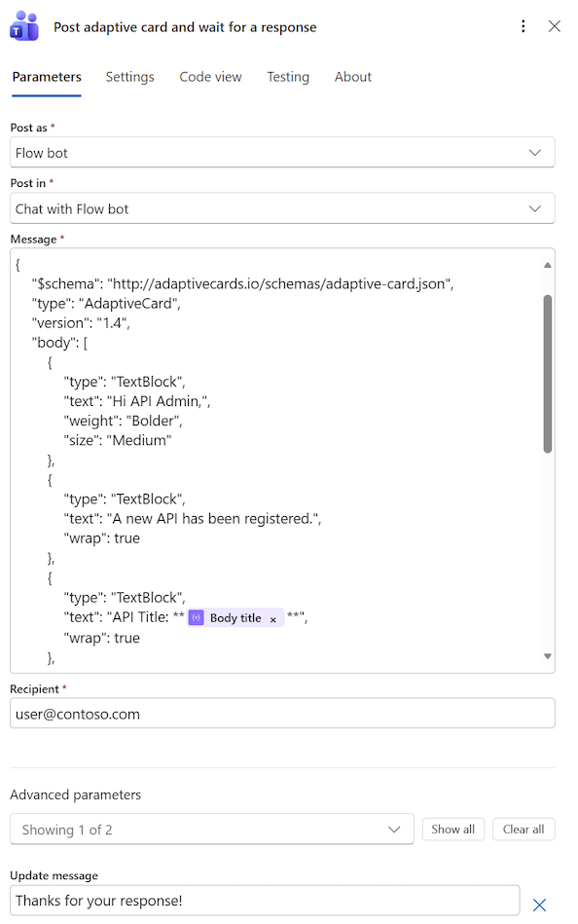578x924 pixels.
Task: Open the Post in dropdown
Action: tap(534, 207)
